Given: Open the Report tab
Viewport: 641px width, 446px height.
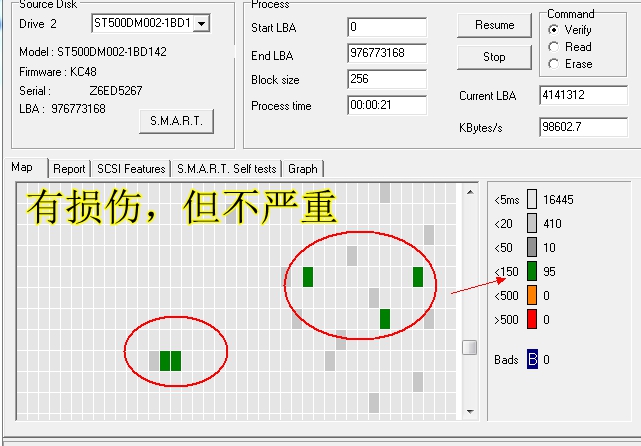Looking at the screenshot, I should click(x=69, y=169).
